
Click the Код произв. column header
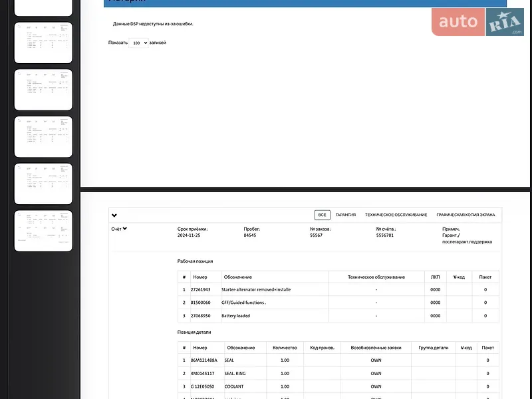coord(322,348)
